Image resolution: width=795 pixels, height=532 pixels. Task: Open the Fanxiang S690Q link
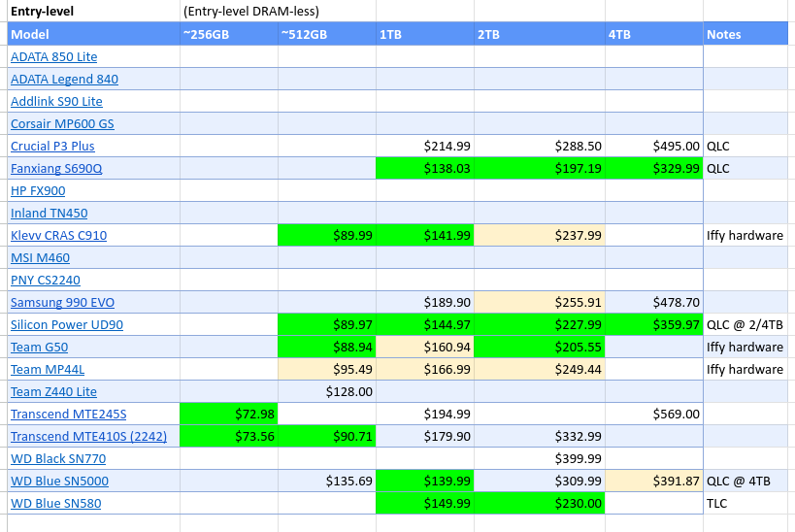(x=56, y=168)
